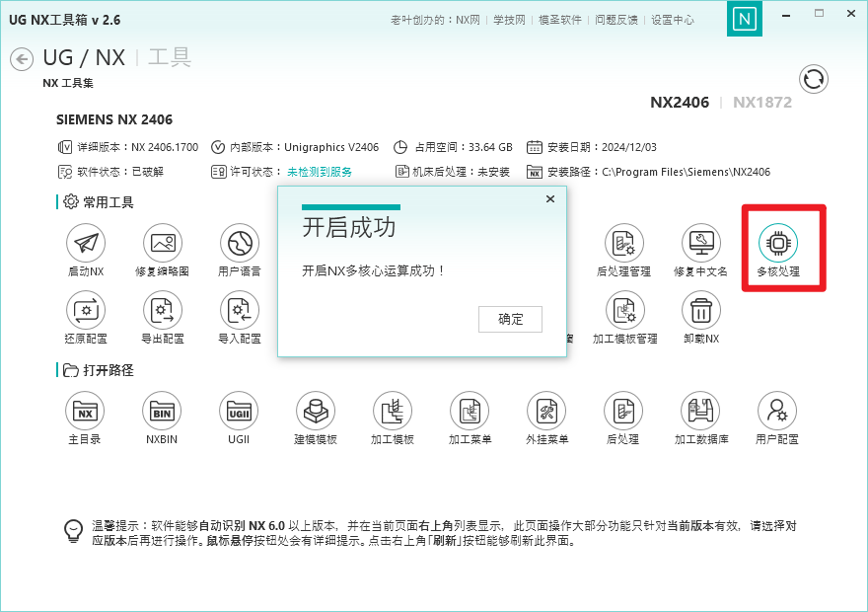Click the 打开路径 section heading
Screen dimensions: 868x612
(108, 370)
